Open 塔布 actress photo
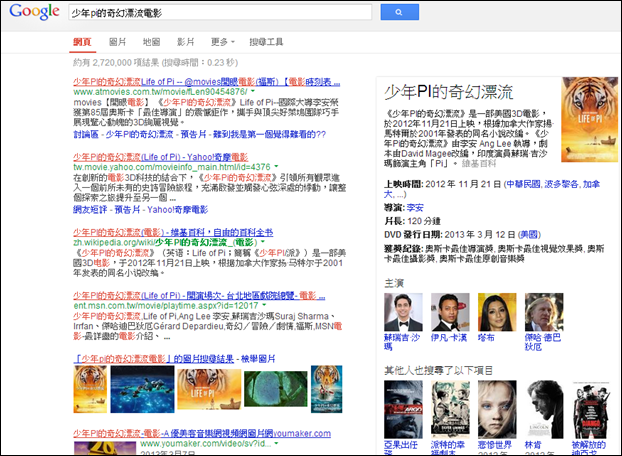622x456 pixels. [x=497, y=312]
